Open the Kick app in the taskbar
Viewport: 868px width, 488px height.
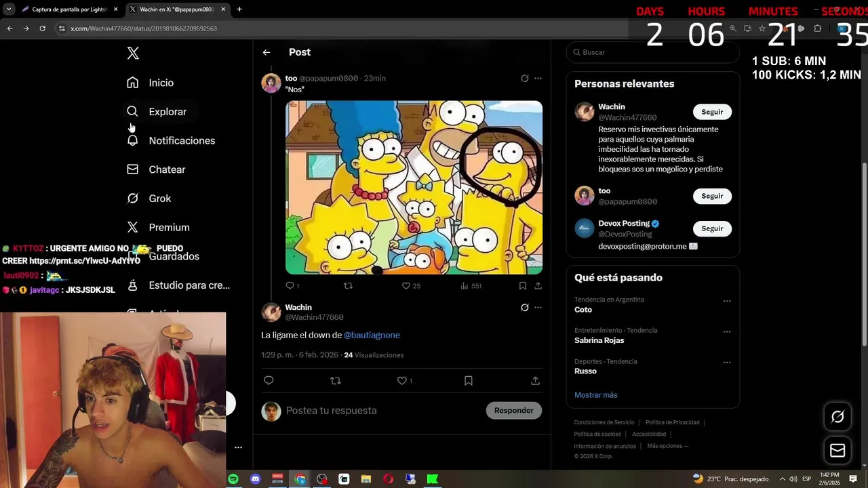[x=433, y=479]
